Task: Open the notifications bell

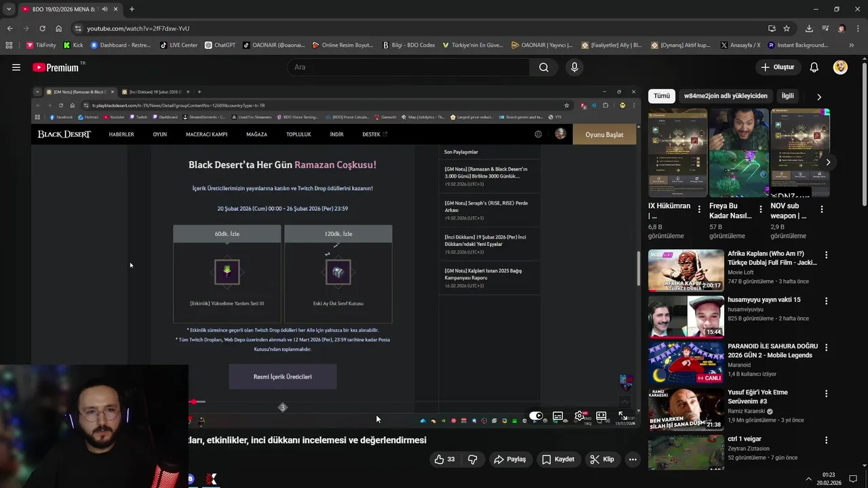Action: pyautogui.click(x=814, y=67)
